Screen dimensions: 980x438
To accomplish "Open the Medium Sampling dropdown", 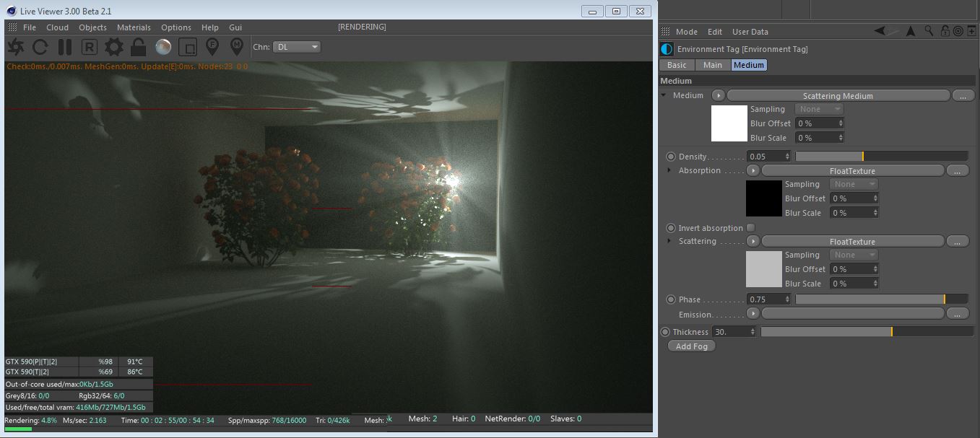I will (x=820, y=109).
